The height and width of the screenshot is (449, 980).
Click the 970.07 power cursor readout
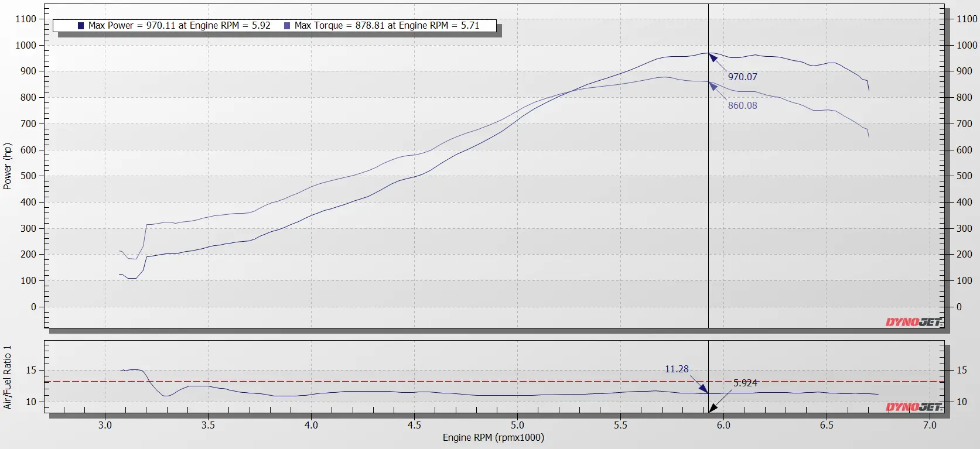[742, 77]
